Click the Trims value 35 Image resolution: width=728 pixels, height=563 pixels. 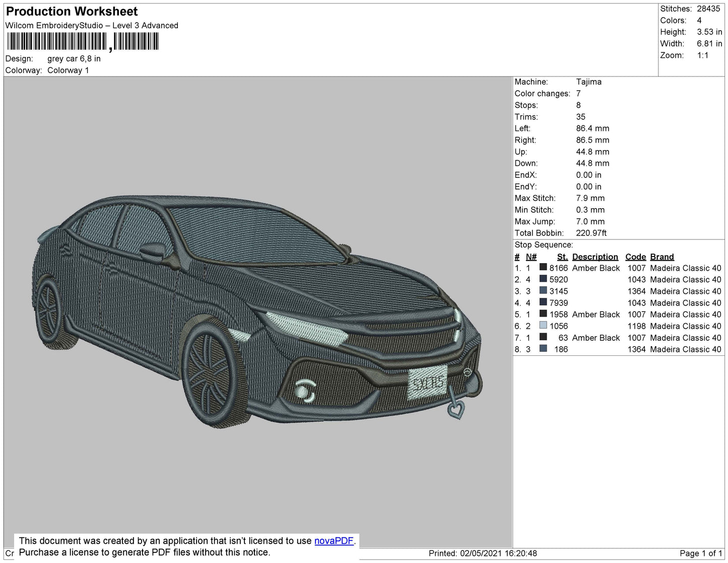coord(581,116)
